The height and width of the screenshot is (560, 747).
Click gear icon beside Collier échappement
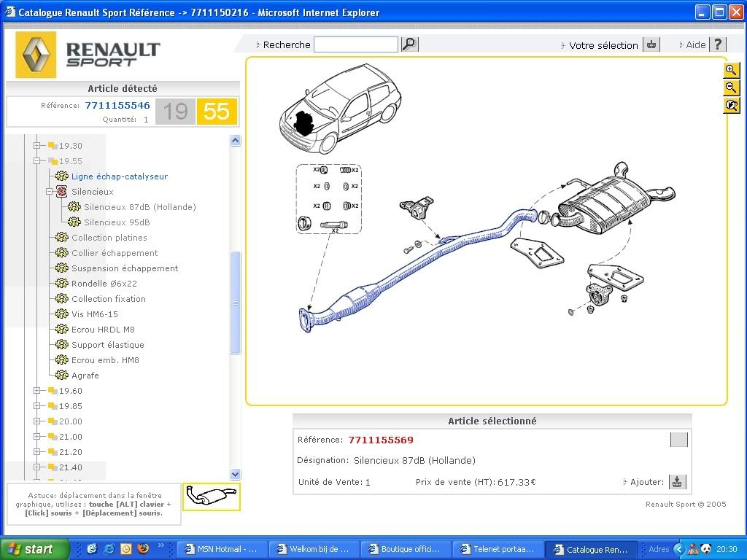tap(61, 252)
